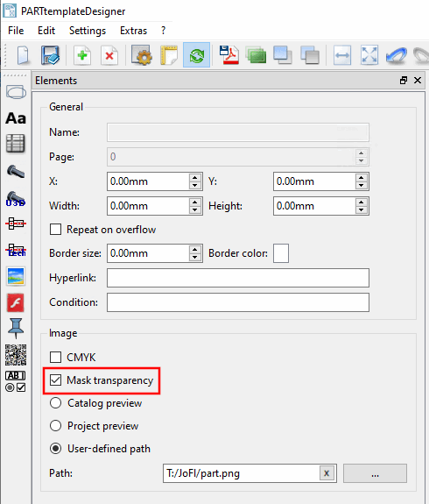Screen dimensions: 429x504
Task: Click the fit page expand icon
Action: (x=369, y=55)
